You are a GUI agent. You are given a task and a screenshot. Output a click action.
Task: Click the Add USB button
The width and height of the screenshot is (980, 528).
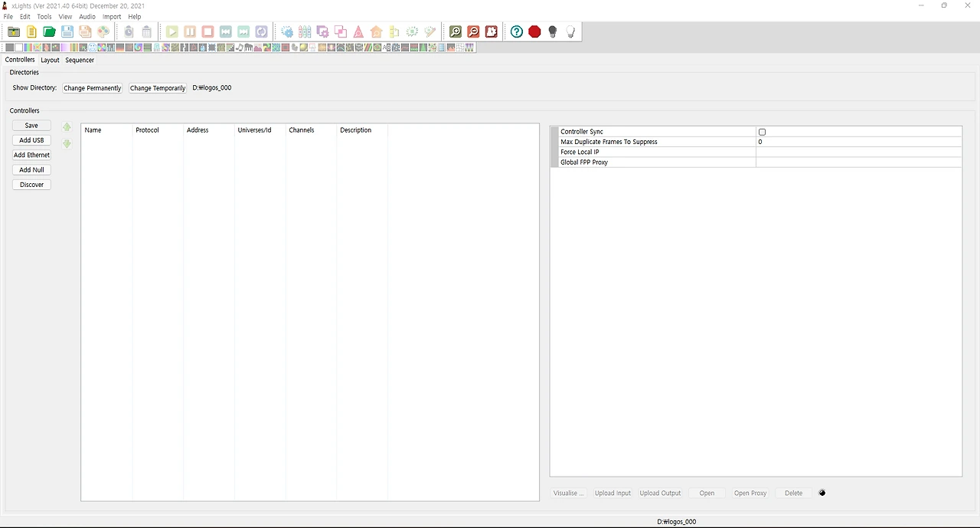click(31, 140)
